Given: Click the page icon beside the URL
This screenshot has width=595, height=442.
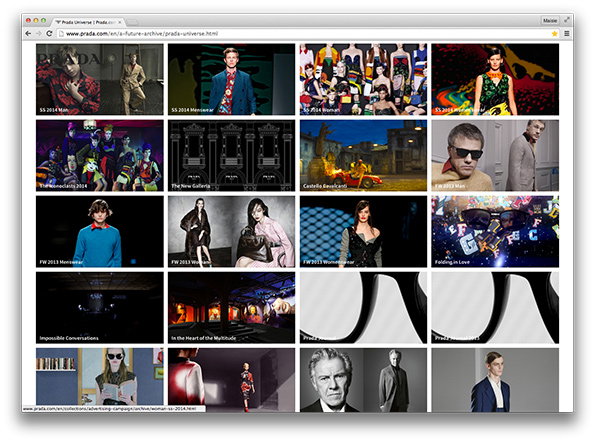Looking at the screenshot, I should click(61, 34).
